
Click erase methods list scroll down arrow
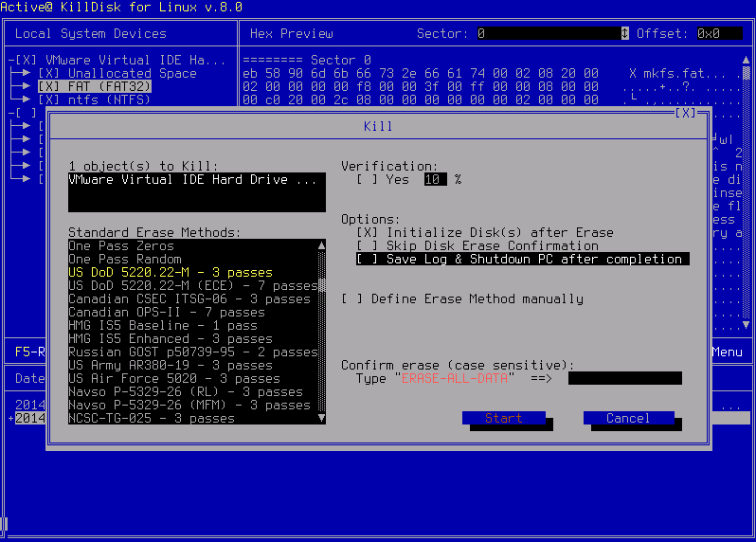click(x=321, y=418)
